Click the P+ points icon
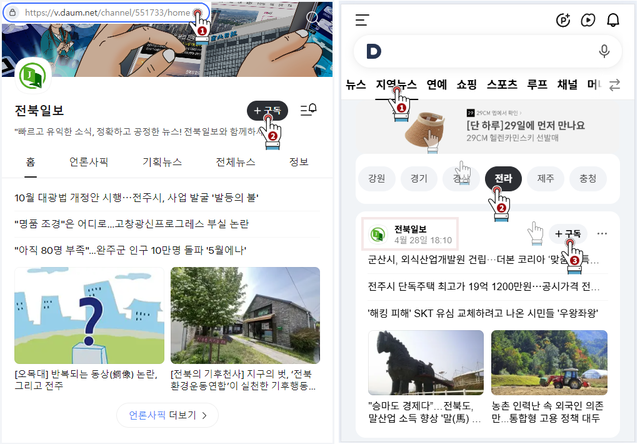 click(x=563, y=20)
